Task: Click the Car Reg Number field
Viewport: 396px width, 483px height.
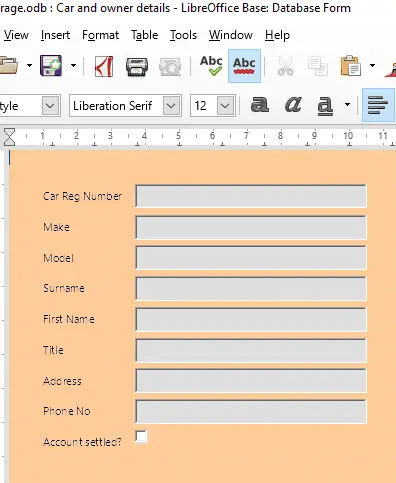Action: pyautogui.click(x=251, y=196)
